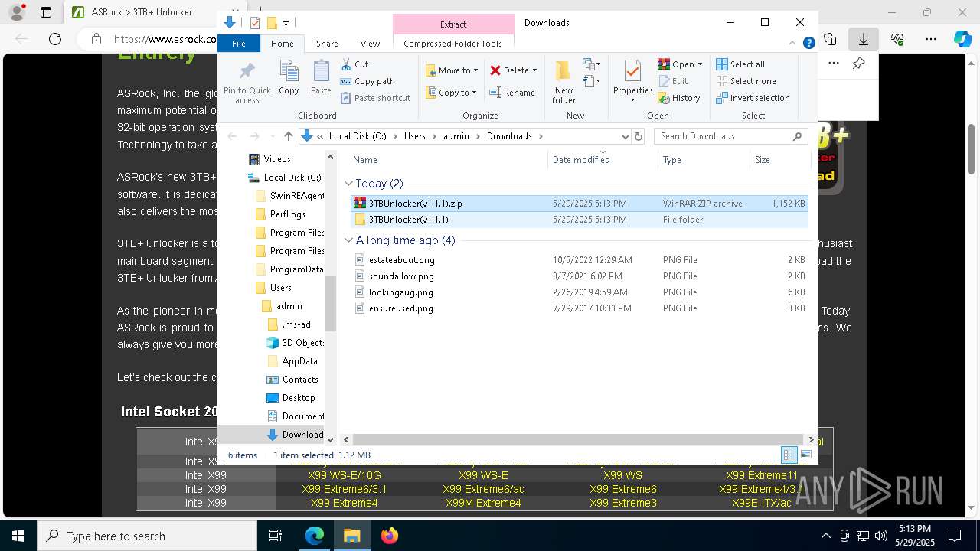Open Edge Browser essentials heart icon

point(897,39)
